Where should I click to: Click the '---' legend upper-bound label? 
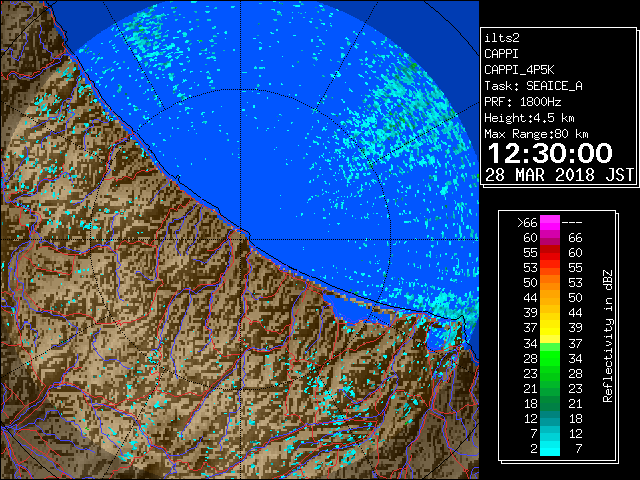tap(572, 222)
